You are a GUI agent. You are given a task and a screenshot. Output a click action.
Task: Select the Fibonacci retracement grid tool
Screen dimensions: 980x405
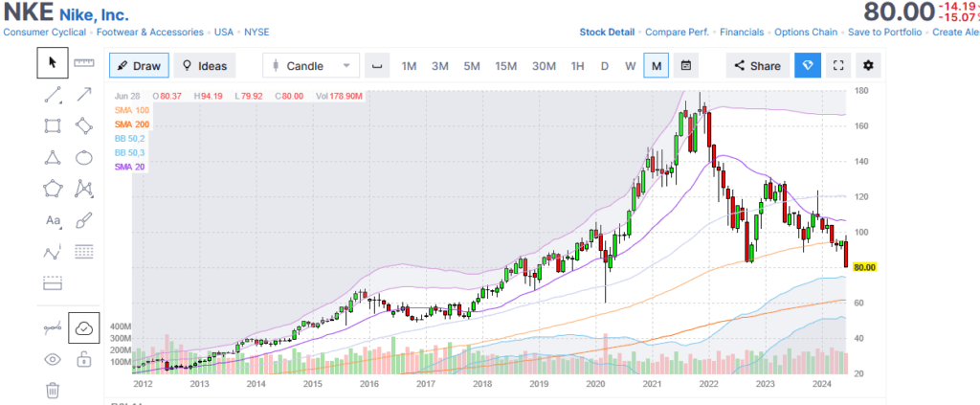pos(84,251)
